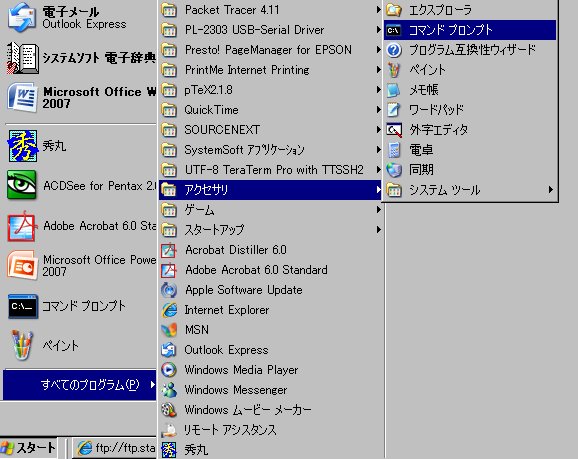Expand PL-2303 USB-Serial Driver submenu arrow

tap(378, 30)
